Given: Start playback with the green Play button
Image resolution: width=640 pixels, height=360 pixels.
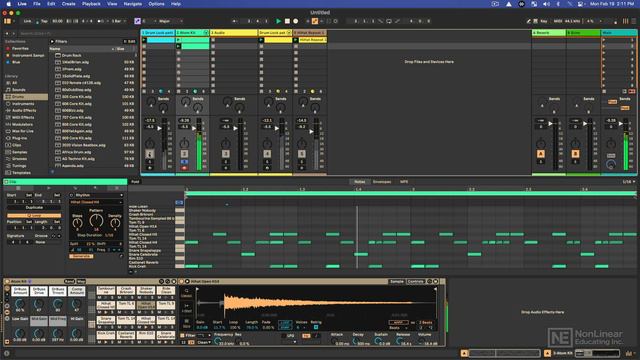Looking at the screenshot, I should [278, 21].
